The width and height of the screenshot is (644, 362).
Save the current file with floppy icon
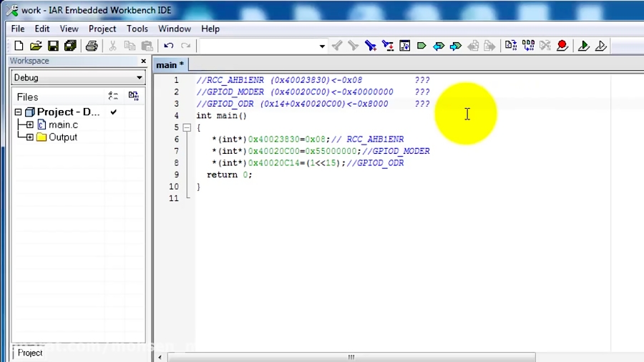click(53, 46)
